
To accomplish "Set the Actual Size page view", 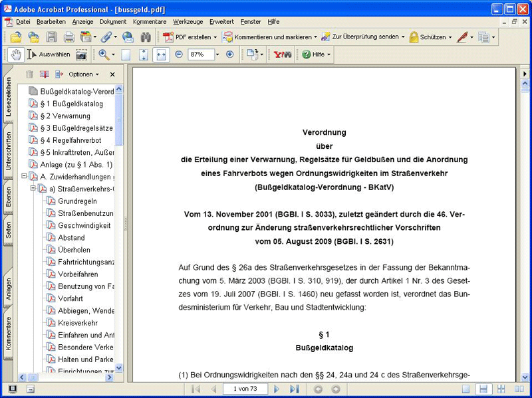I will [x=126, y=54].
